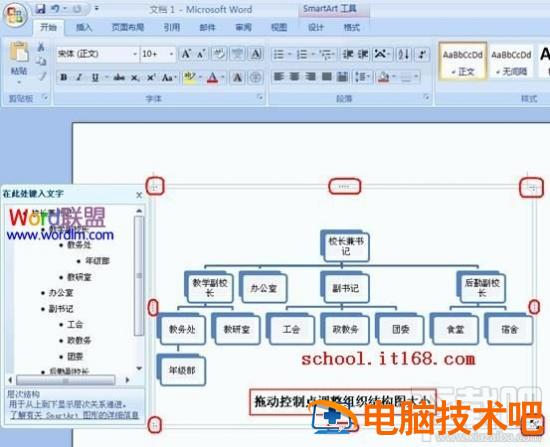
Task: Switch to the Page Layout tab
Action: (x=128, y=27)
